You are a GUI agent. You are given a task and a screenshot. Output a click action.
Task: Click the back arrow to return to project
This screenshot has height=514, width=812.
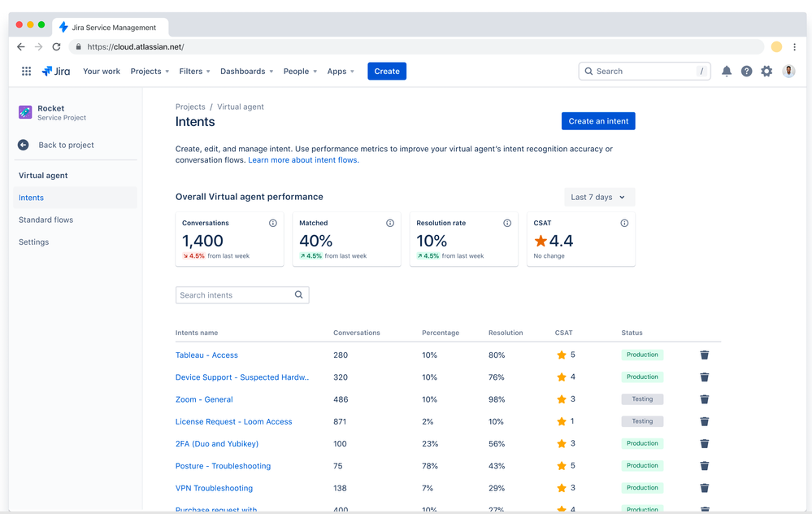(x=24, y=145)
